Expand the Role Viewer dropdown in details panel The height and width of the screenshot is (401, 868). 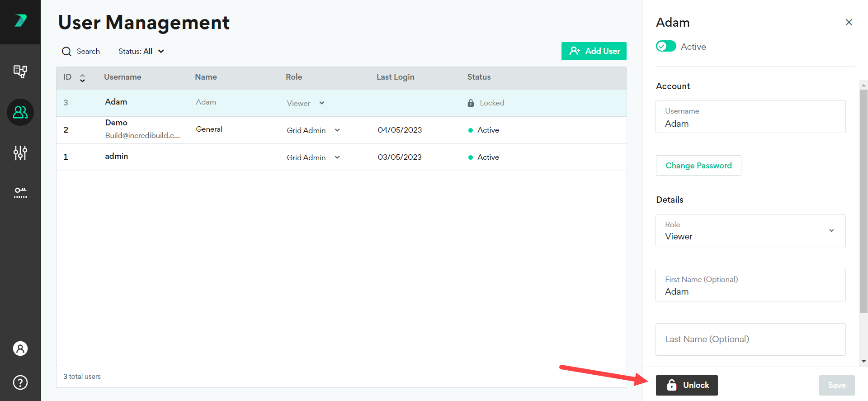click(x=831, y=231)
